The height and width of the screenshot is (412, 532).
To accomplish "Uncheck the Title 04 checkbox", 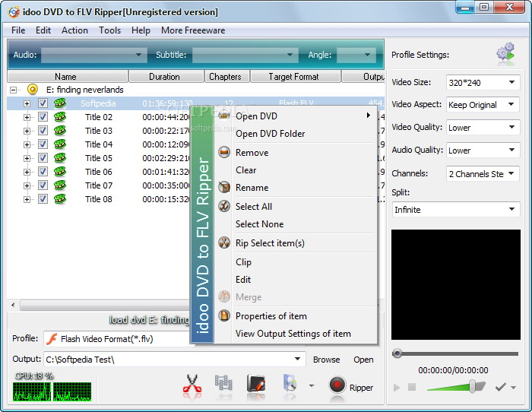I will 43,144.
